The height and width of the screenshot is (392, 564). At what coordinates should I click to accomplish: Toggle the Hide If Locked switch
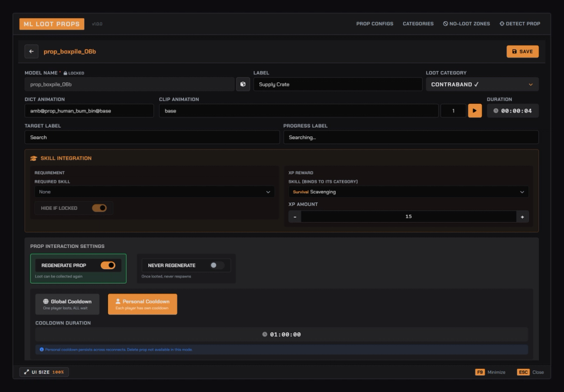click(x=99, y=208)
